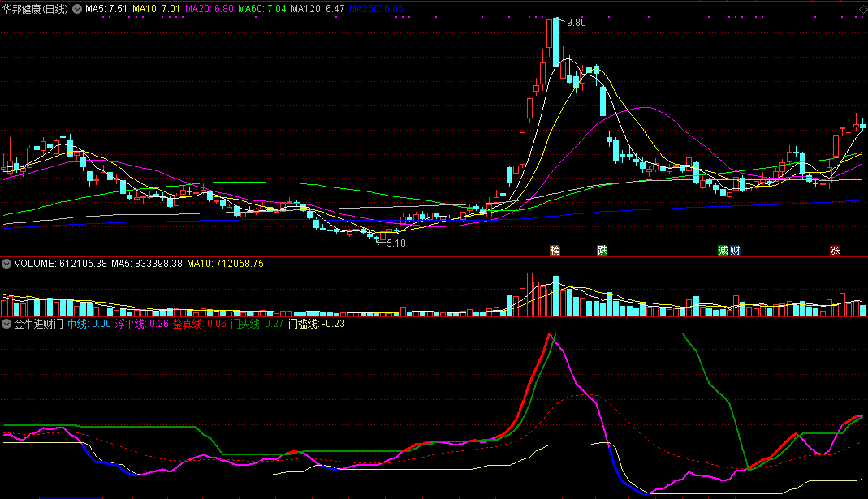This screenshot has height=499, width=868.
Task: Click the green 跌 event marker
Action: coord(602,251)
